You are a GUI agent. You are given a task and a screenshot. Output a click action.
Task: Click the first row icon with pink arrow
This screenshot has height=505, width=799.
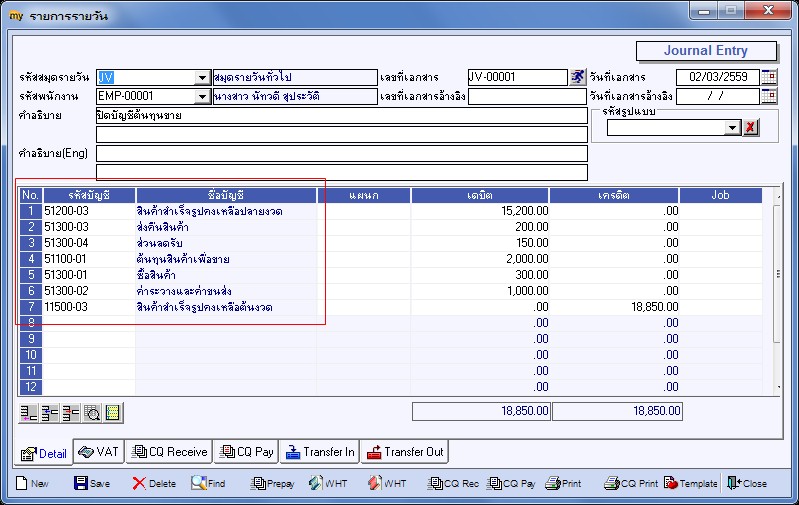tap(29, 413)
